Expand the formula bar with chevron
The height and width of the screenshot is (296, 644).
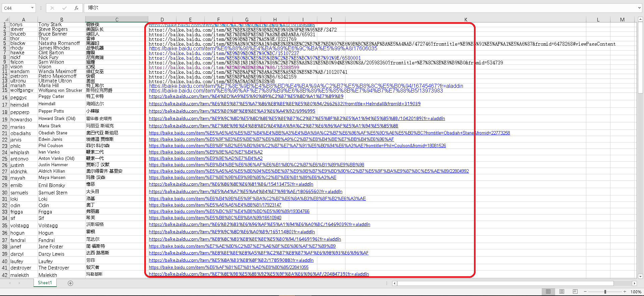pyautogui.click(x=639, y=8)
